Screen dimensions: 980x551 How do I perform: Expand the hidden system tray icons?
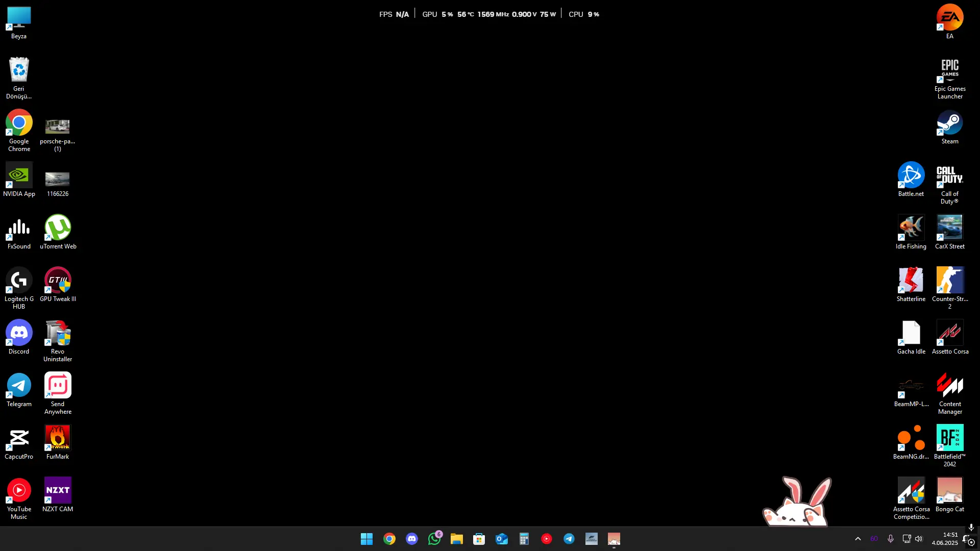pyautogui.click(x=857, y=539)
